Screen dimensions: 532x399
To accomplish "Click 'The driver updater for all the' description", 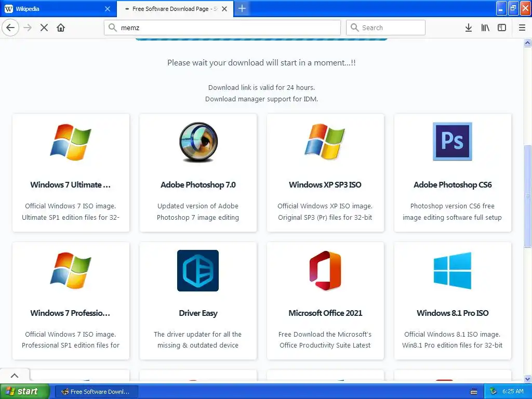I will (x=198, y=334).
